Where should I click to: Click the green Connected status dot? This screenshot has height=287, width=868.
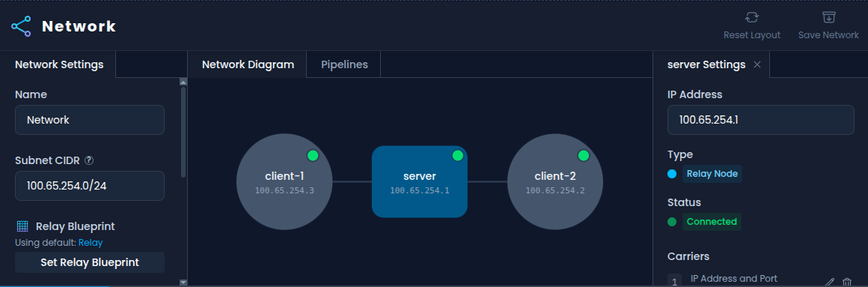(x=672, y=222)
